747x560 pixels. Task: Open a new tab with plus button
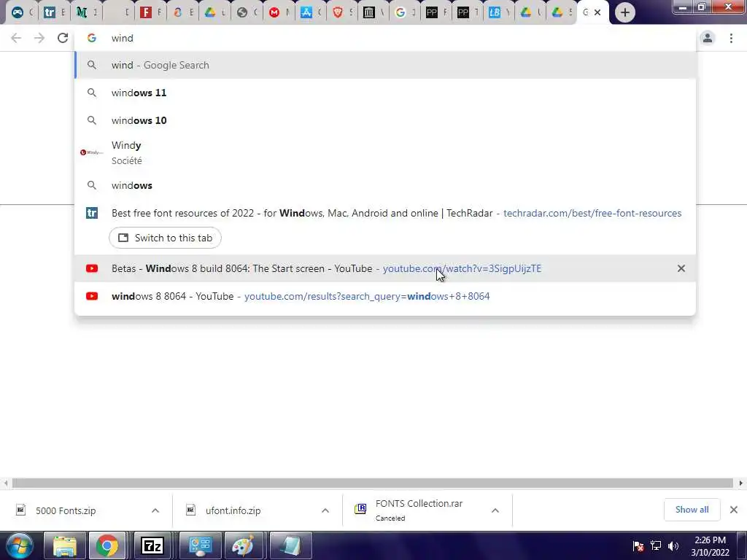625,12
